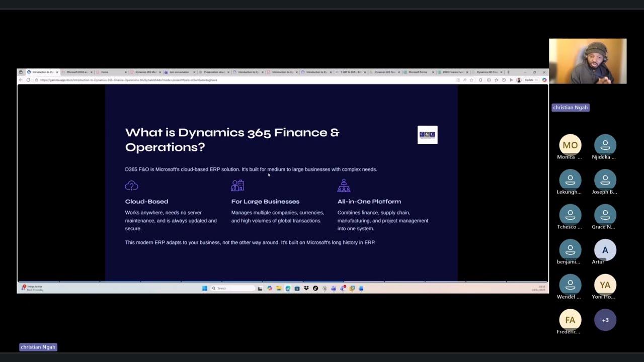Open Windows Start menu in taskbar
Screen dimensions: 644x362
205,288
